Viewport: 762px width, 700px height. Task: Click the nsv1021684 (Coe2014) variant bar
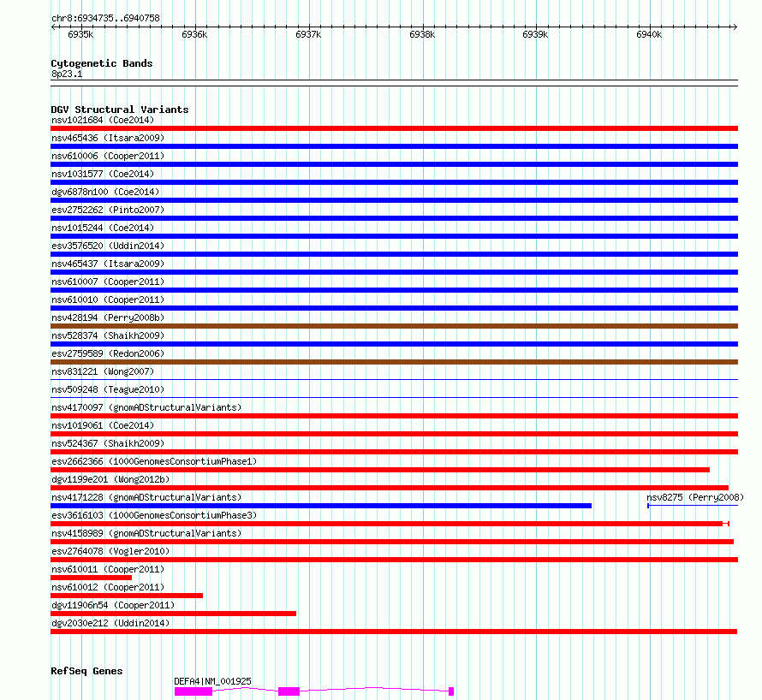(394, 128)
